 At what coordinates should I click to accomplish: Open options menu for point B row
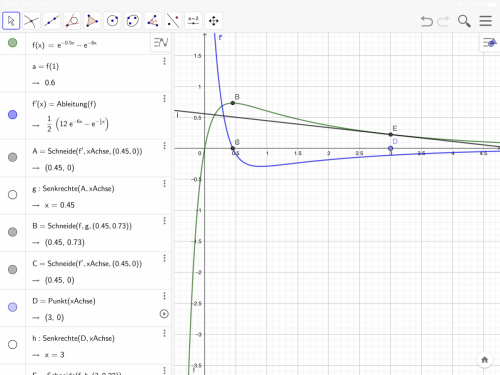pos(164,221)
